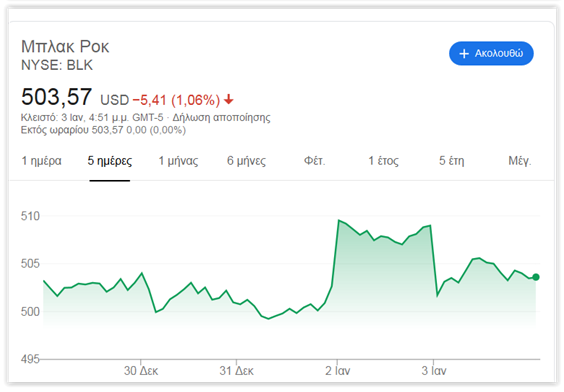564x392 pixels.
Task: Click the NYSE: BLK ticker label
Action: tap(57, 65)
